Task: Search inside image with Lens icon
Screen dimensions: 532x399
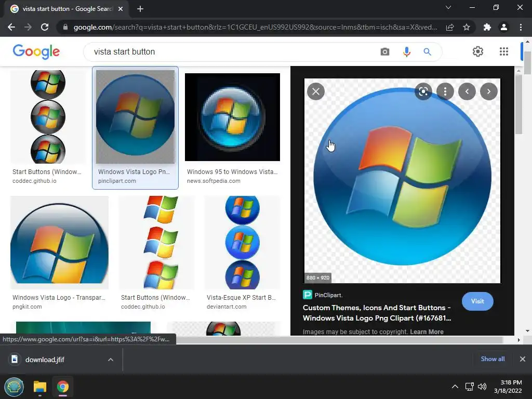Action: 423,91
